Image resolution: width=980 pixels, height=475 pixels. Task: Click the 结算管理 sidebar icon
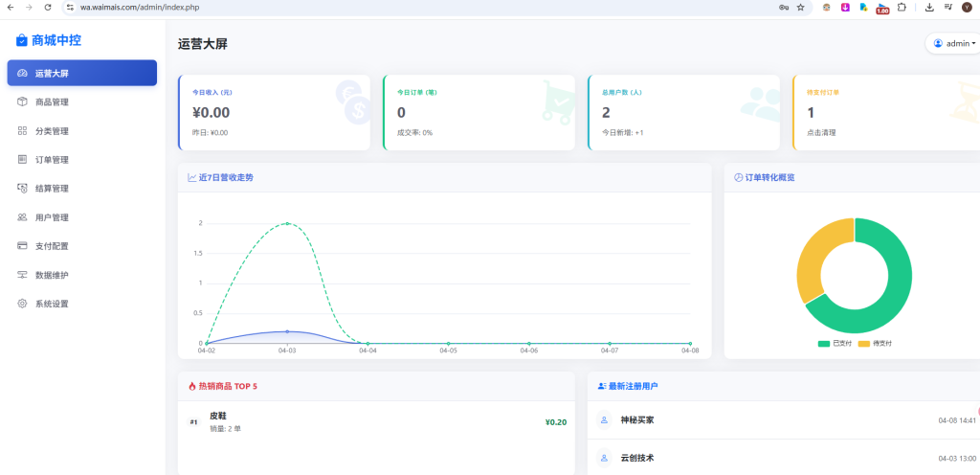22,189
